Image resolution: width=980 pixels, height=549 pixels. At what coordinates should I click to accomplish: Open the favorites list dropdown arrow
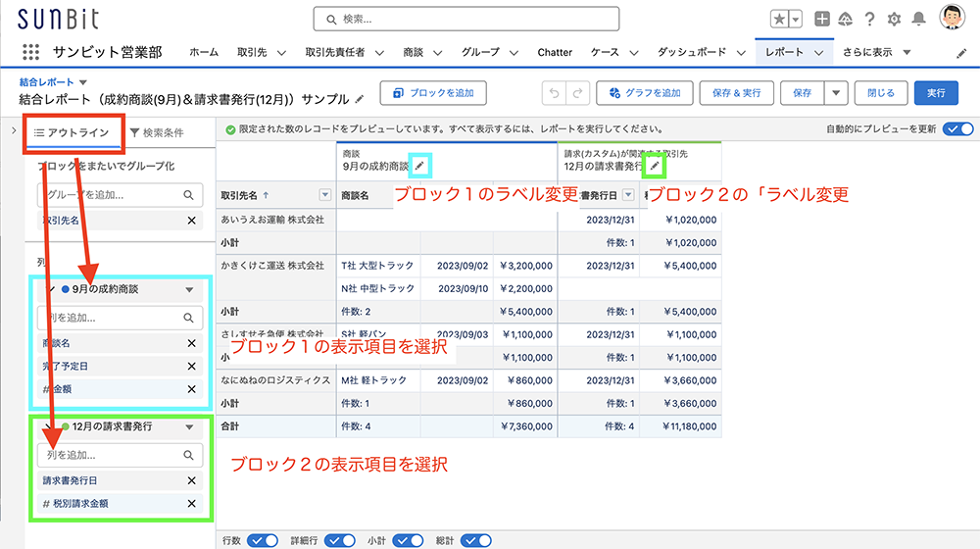coord(796,20)
